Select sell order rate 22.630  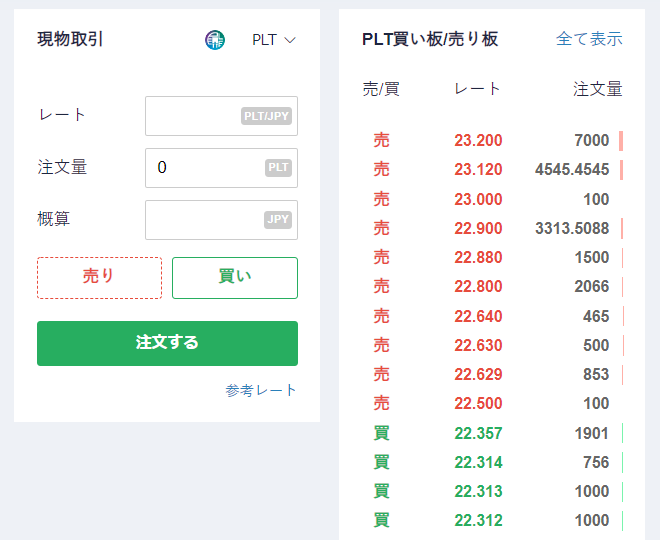pyautogui.click(x=478, y=345)
